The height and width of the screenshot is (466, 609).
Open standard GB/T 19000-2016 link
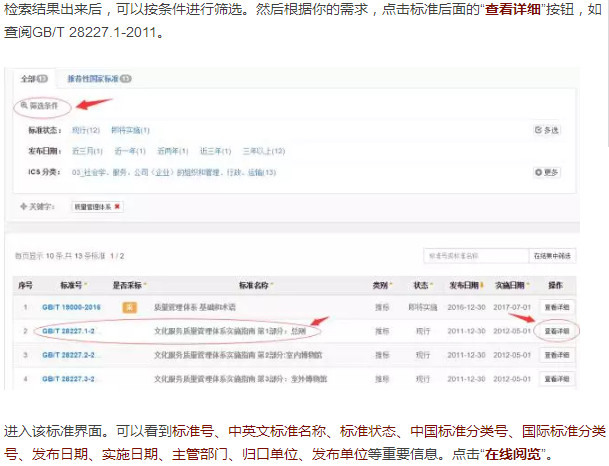71,307
